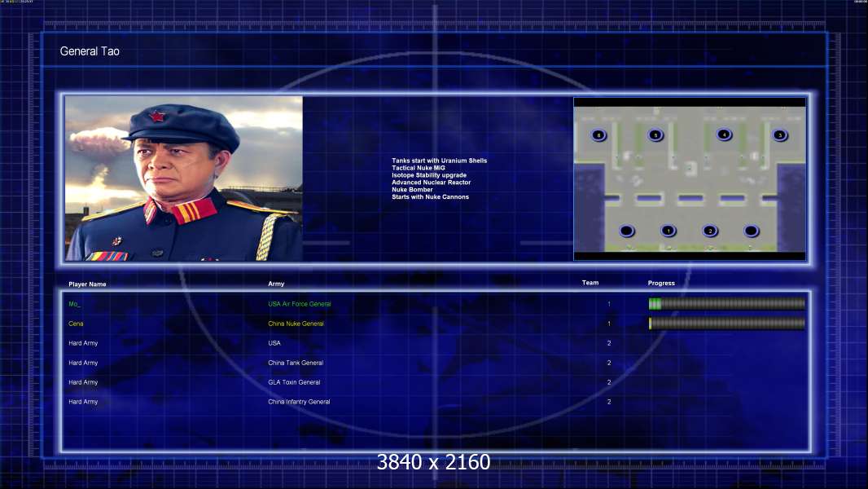Select player name Cena

click(76, 324)
